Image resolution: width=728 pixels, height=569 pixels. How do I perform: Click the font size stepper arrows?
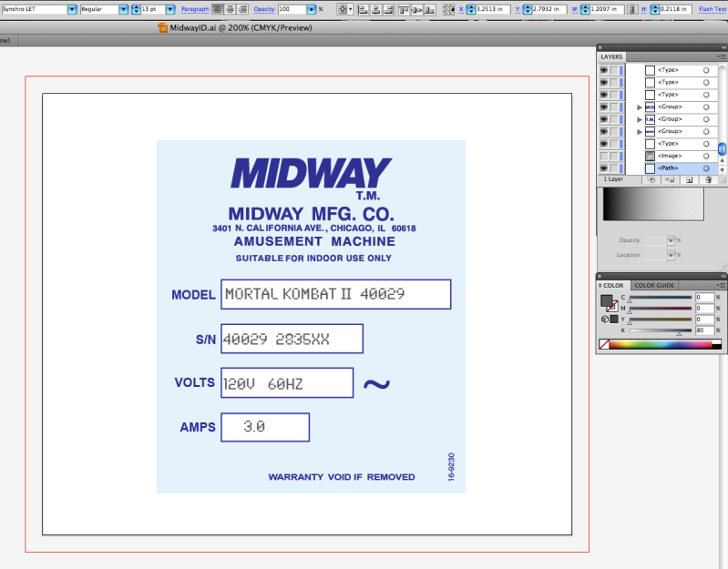[136, 9]
